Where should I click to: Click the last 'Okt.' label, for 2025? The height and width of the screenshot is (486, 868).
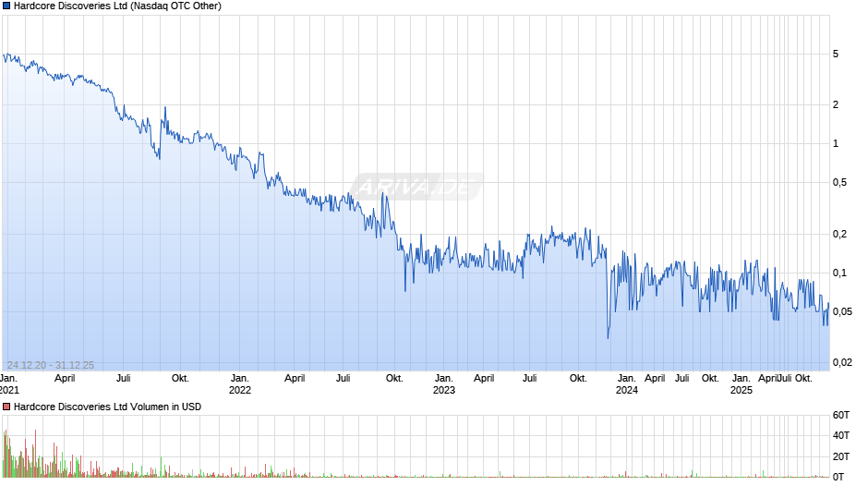[x=803, y=379]
